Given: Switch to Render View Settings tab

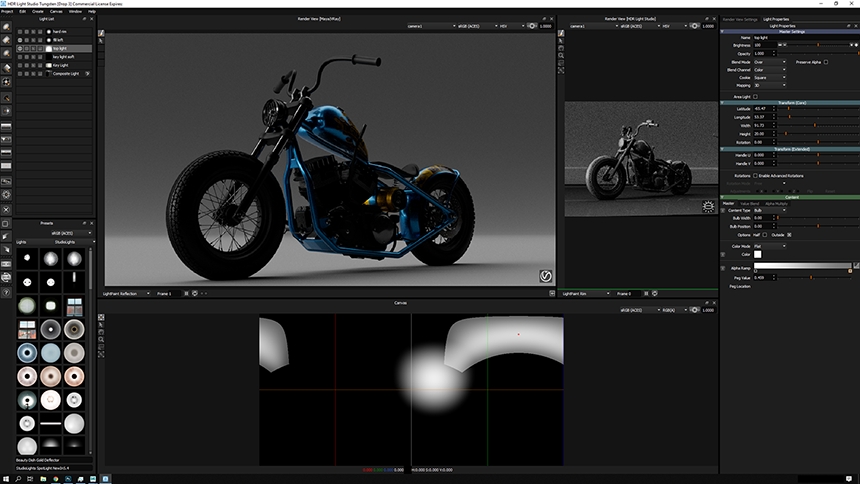Looking at the screenshot, I should 739,19.
